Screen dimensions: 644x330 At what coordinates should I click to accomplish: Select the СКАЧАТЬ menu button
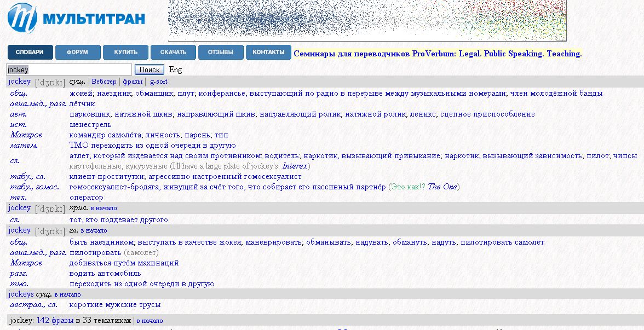[x=173, y=53]
